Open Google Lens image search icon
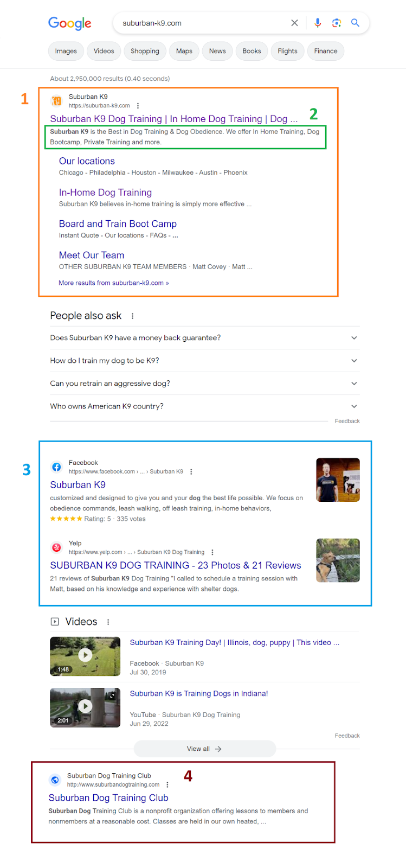Viewport: 406px width, 868px height. click(x=337, y=23)
